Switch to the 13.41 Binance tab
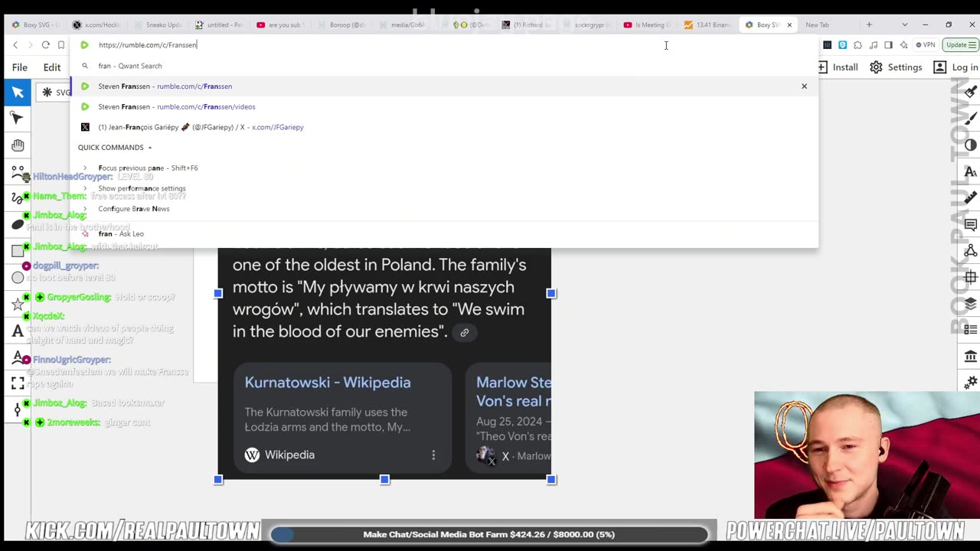The width and height of the screenshot is (980, 551). pos(709,24)
